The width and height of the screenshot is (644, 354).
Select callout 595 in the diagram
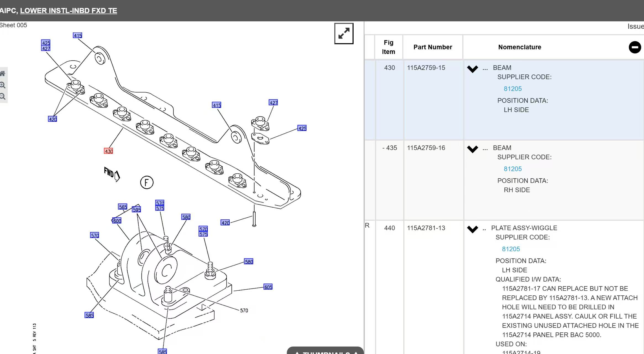(x=136, y=209)
